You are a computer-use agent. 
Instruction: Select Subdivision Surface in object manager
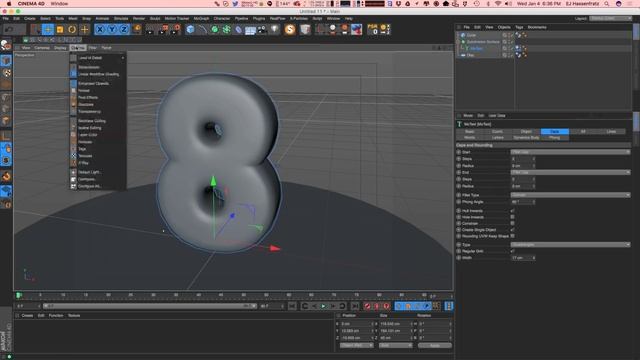[483, 42]
